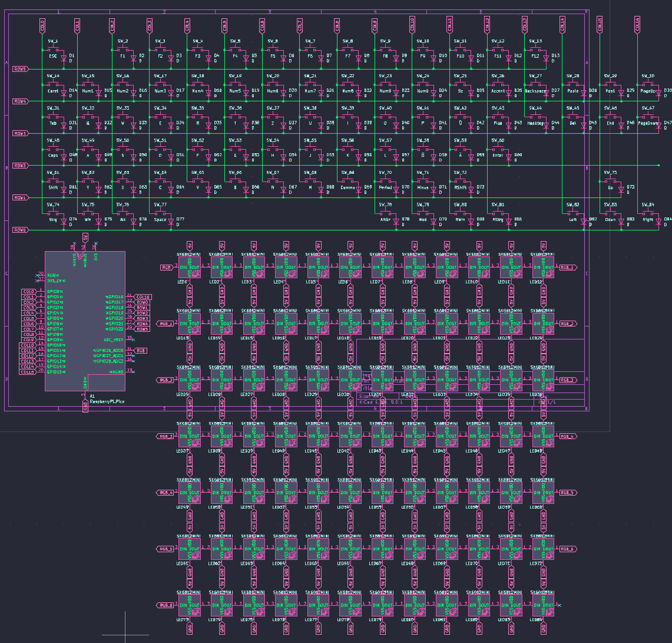Click the RGB_1 output label after LED12
The height and width of the screenshot is (643, 672).
click(568, 267)
